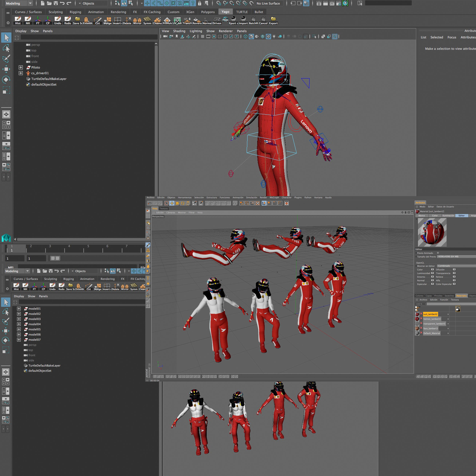
Task: Expand the Piloto node in the outliner
Action: pyautogui.click(x=21, y=67)
